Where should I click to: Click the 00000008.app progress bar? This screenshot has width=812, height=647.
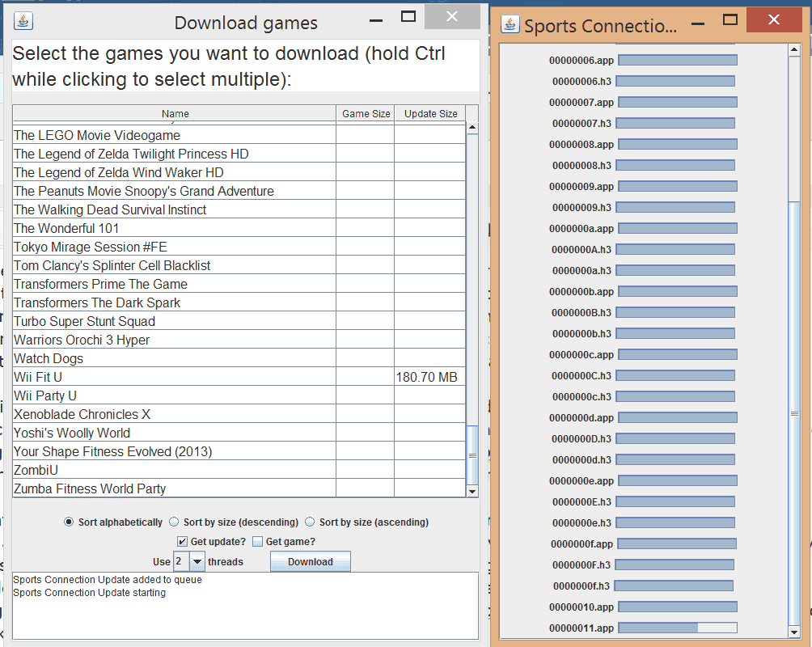pyautogui.click(x=678, y=144)
